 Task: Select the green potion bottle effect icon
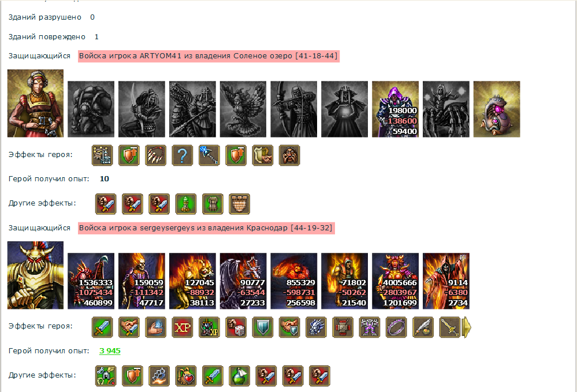(239, 376)
